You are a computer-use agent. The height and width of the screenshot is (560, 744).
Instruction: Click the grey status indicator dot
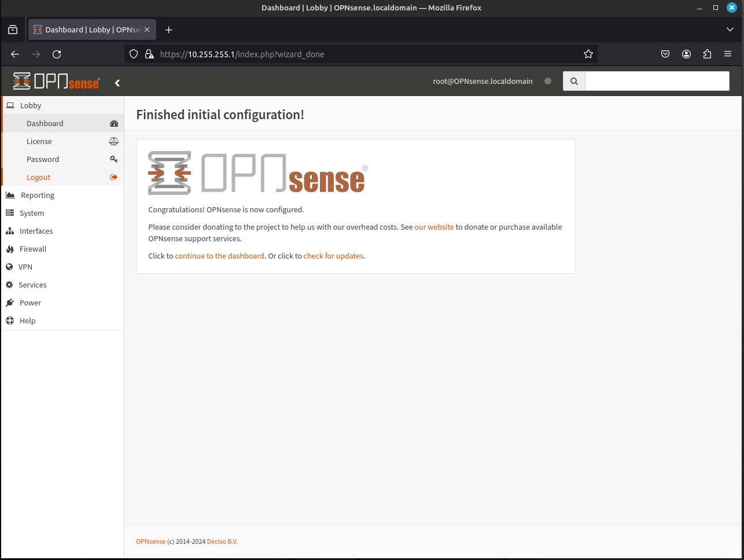tap(548, 81)
